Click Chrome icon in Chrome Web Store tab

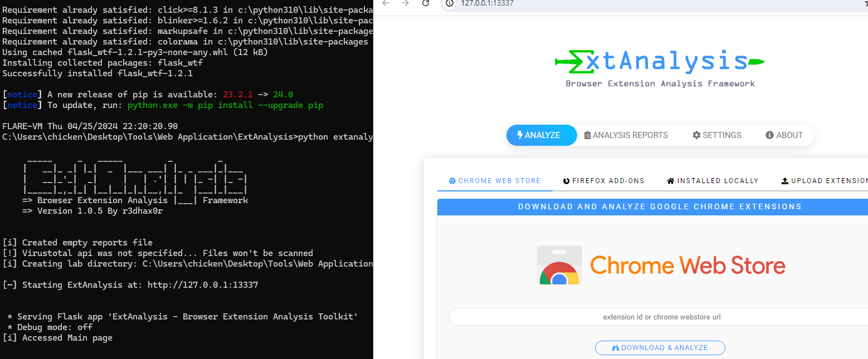point(452,181)
